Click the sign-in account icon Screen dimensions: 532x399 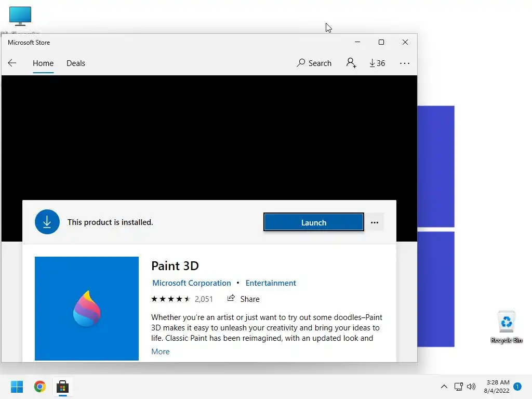coord(351,63)
